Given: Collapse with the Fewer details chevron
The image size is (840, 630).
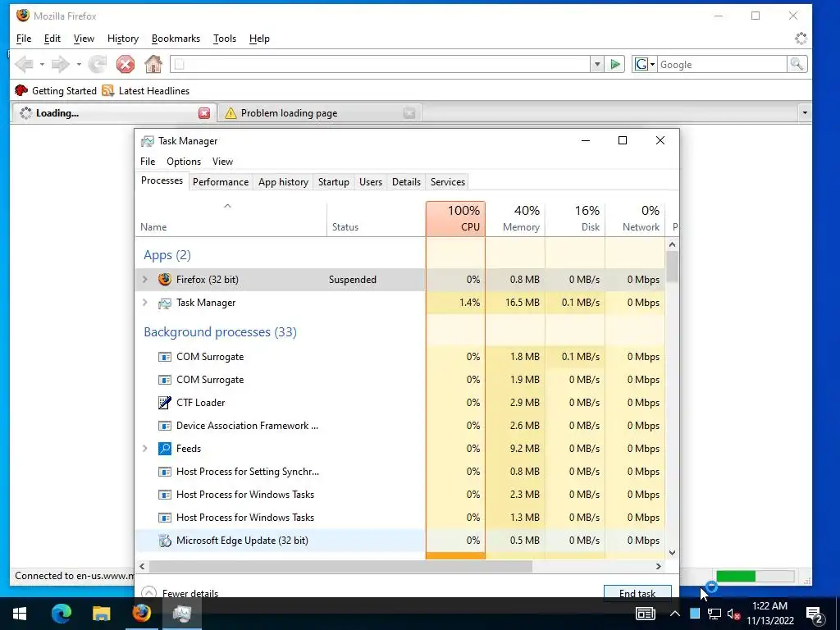Looking at the screenshot, I should point(149,592).
